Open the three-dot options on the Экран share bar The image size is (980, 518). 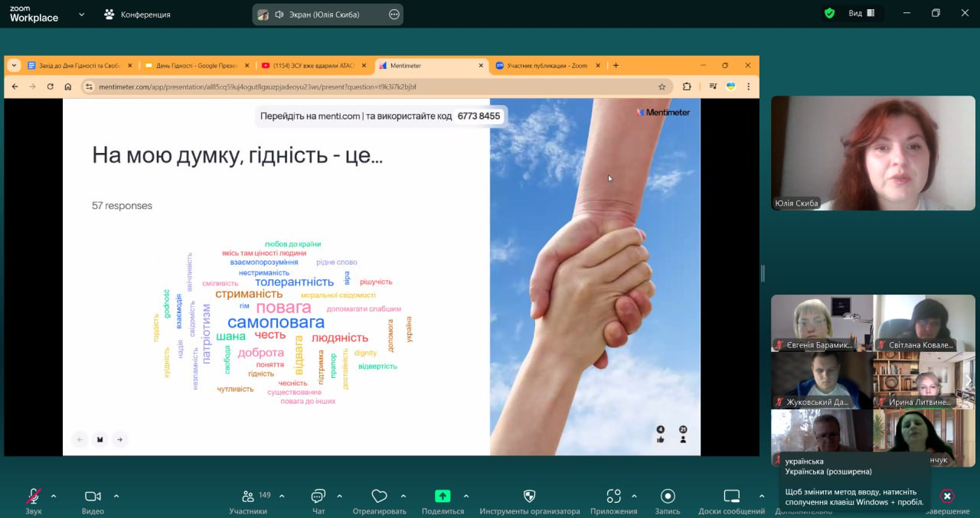coord(394,14)
